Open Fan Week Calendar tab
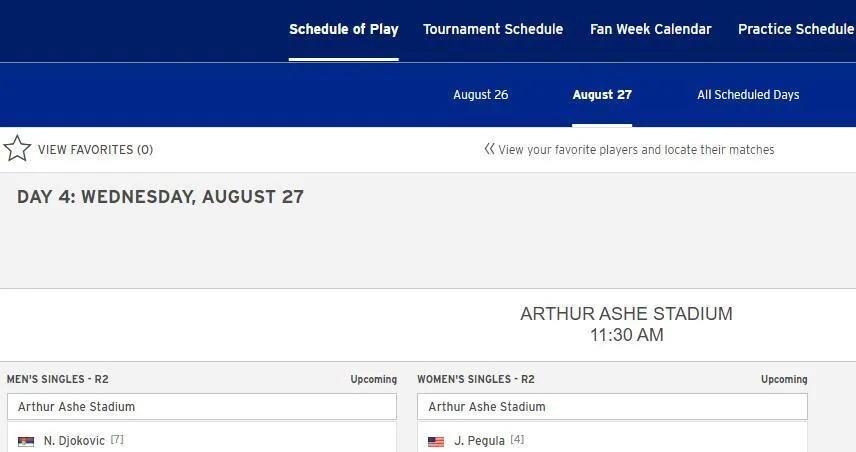The height and width of the screenshot is (452, 856). [x=650, y=29]
